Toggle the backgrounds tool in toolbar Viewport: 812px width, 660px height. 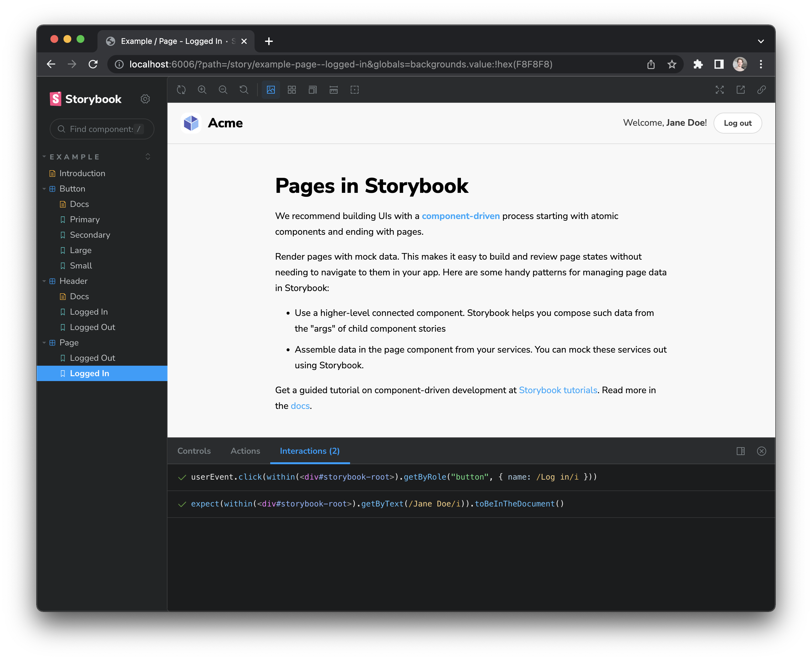tap(271, 90)
